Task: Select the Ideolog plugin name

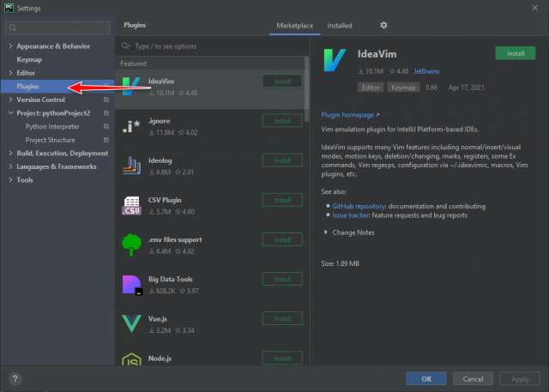Action: click(x=160, y=160)
